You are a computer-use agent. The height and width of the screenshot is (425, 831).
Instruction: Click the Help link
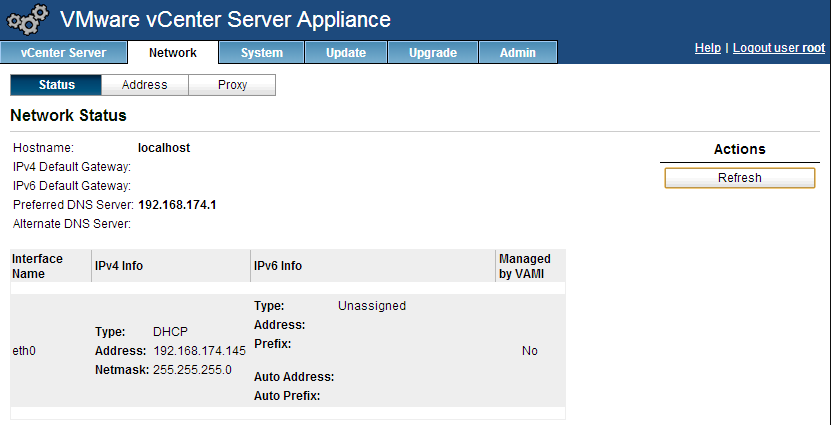point(708,48)
